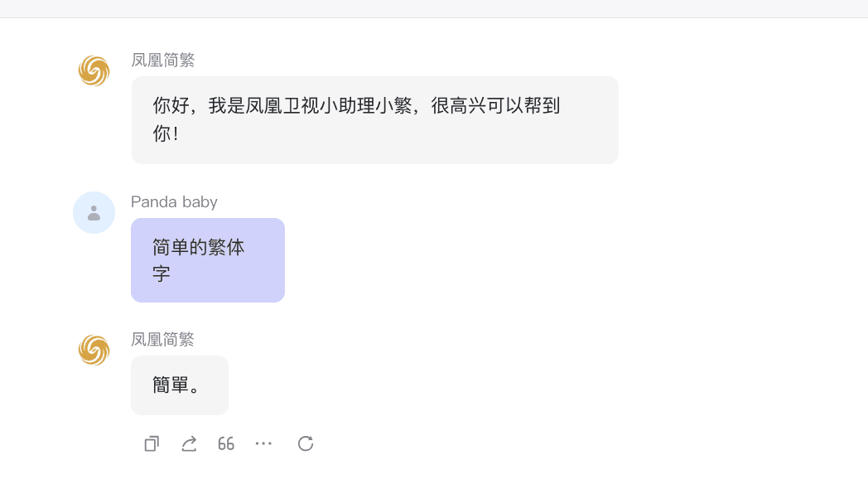
Task: Quote the 簡單。 reply
Action: tap(226, 443)
